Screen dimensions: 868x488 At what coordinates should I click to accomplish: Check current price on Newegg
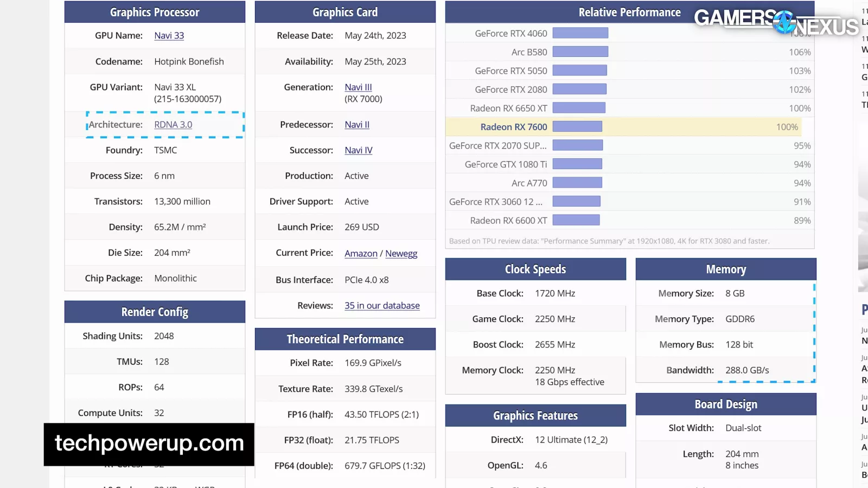pos(401,254)
